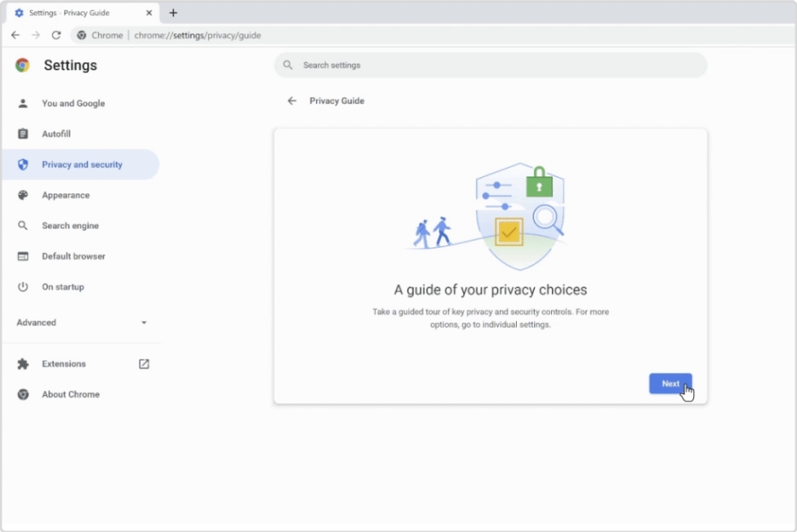Click the browser forward arrow button
The image size is (797, 532).
click(x=36, y=35)
